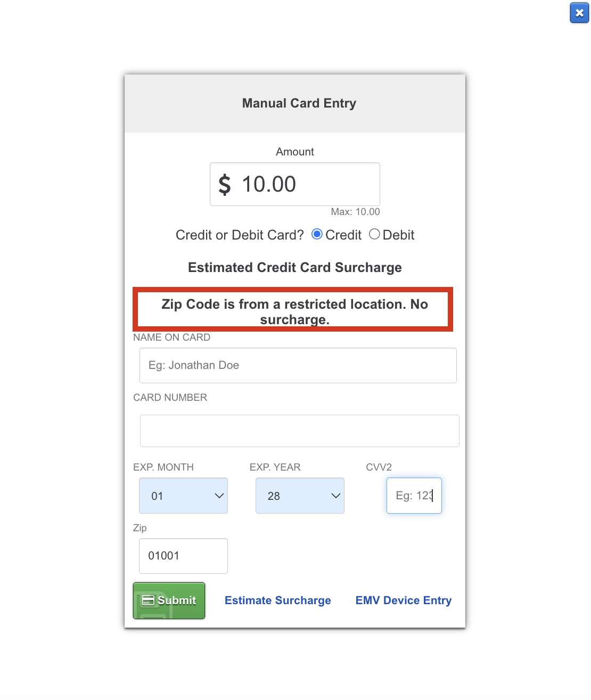Click the card icon on the Submit button

tap(147, 600)
